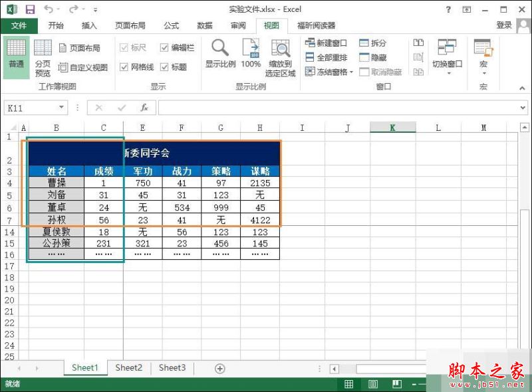Screen dimensions: 532x392
Task: Click Synchronous Scrolling icon
Action: pyautogui.click(x=418, y=57)
